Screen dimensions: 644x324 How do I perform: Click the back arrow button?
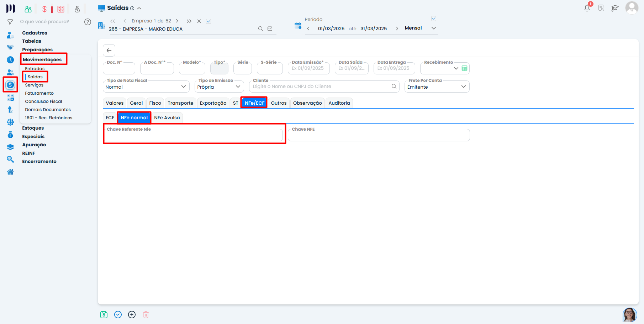coord(109,50)
